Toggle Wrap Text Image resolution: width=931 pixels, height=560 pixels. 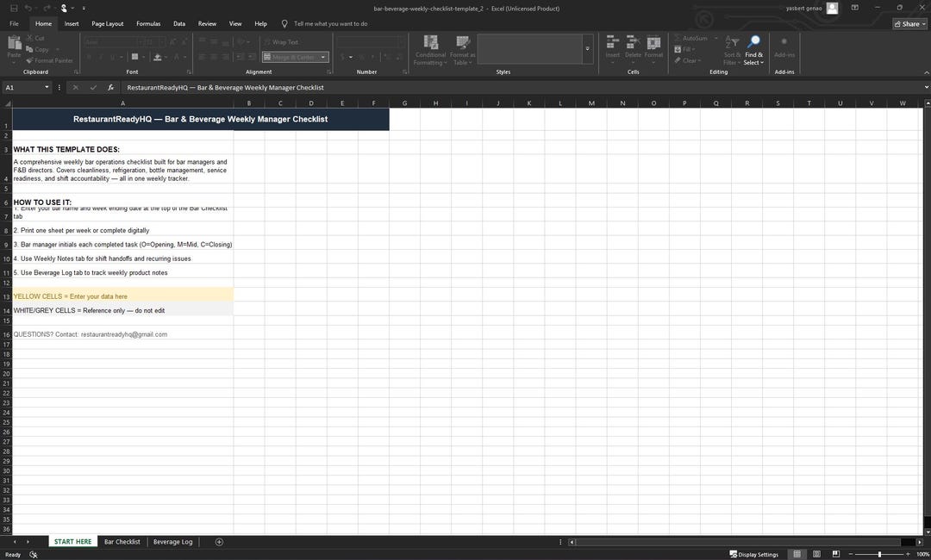pyautogui.click(x=281, y=42)
